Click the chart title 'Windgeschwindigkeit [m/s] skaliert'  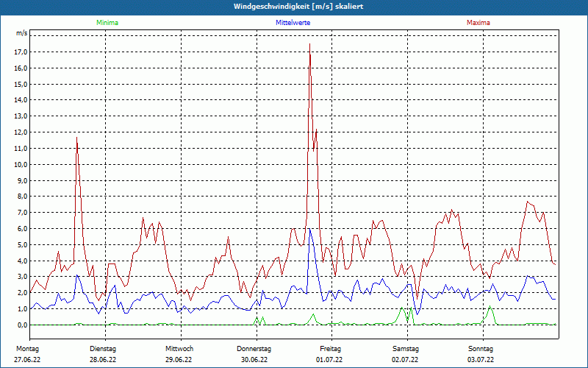pos(298,7)
